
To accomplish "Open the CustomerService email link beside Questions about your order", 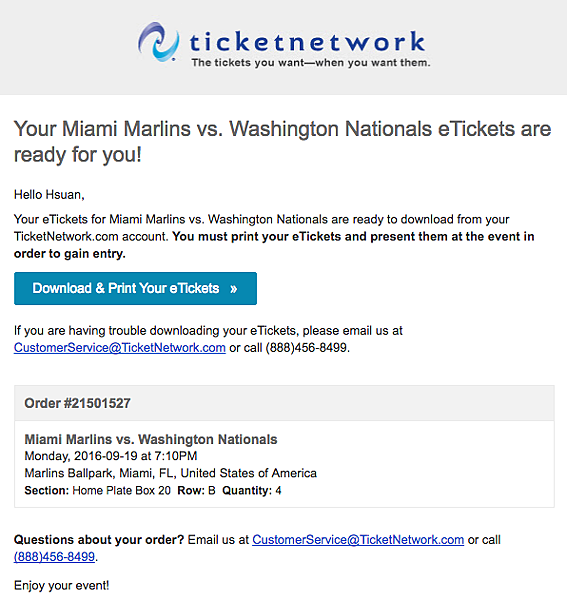I will 358,540.
